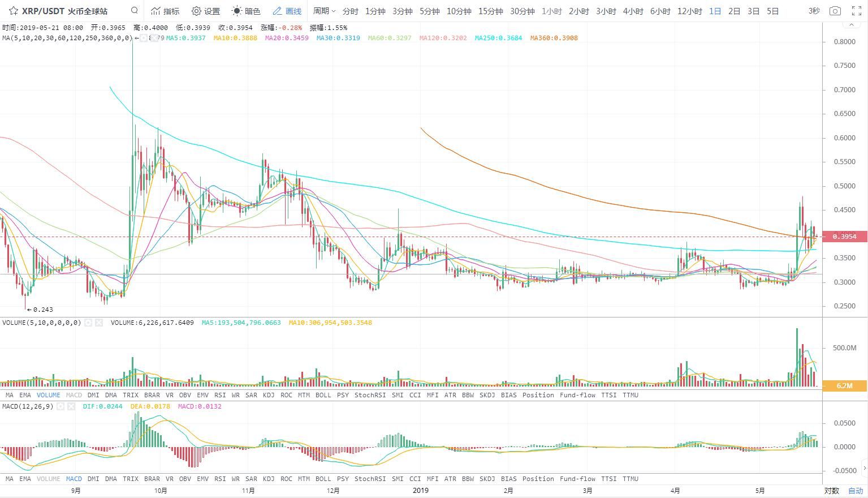The height and width of the screenshot is (498, 868).
Task: Click 自动 auto scale button
Action: click(856, 491)
